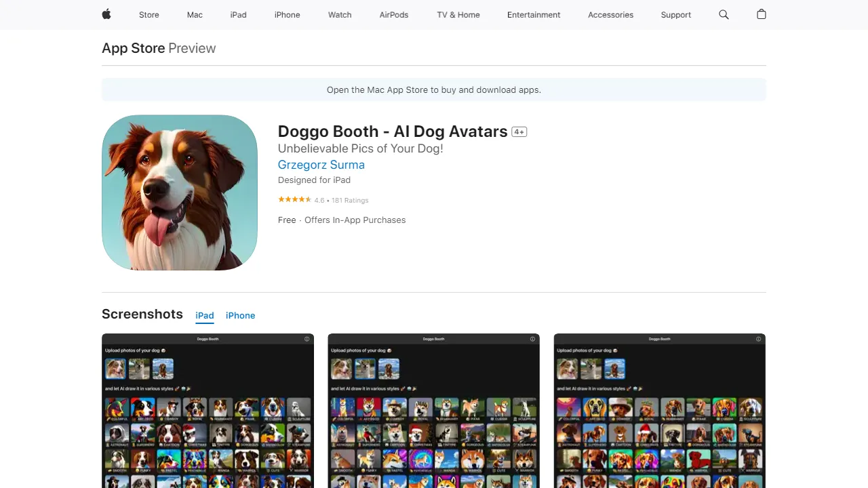Image resolution: width=868 pixels, height=488 pixels.
Task: Click the '181 Ratings' text
Action: (x=350, y=201)
